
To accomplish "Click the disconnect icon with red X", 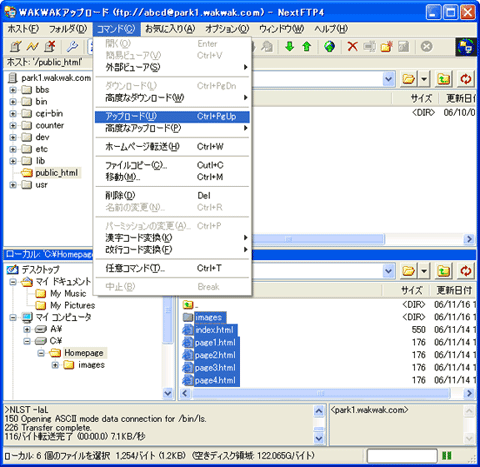I will pos(50,47).
